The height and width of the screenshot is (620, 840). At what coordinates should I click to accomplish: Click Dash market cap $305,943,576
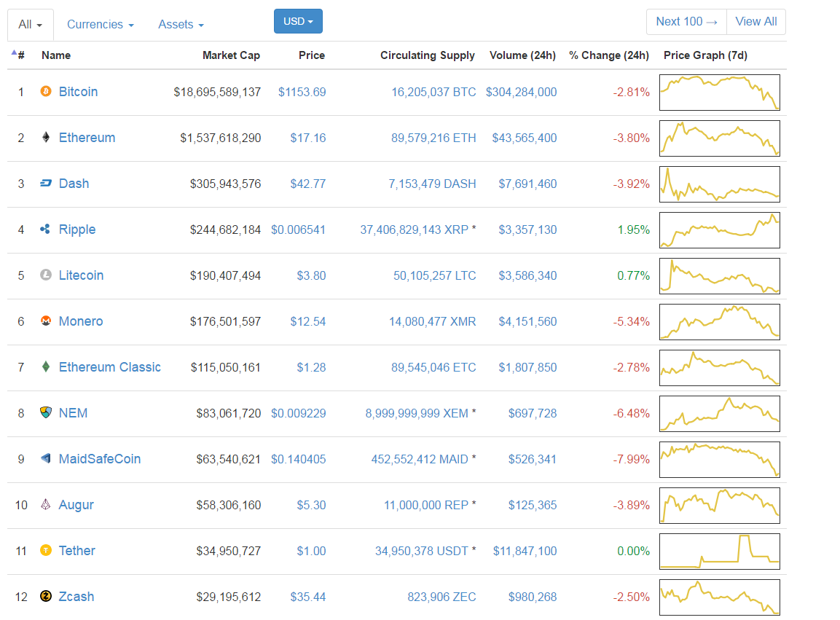[x=226, y=184]
